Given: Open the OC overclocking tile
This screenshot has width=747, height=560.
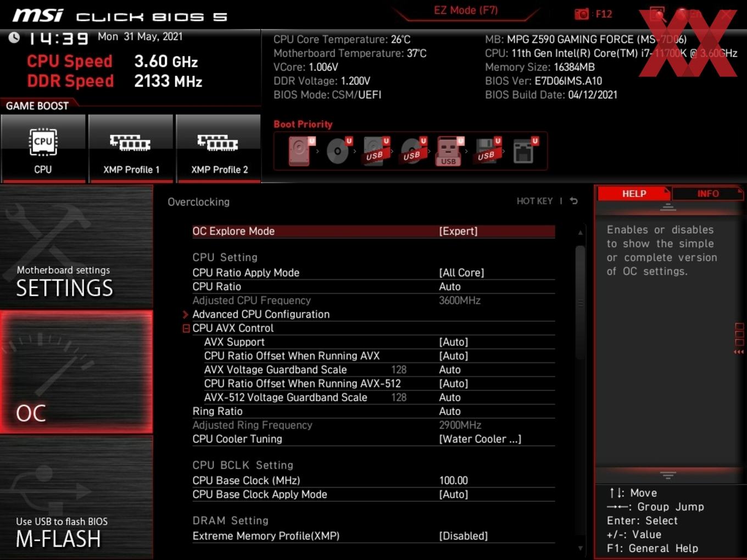Looking at the screenshot, I should (x=76, y=372).
